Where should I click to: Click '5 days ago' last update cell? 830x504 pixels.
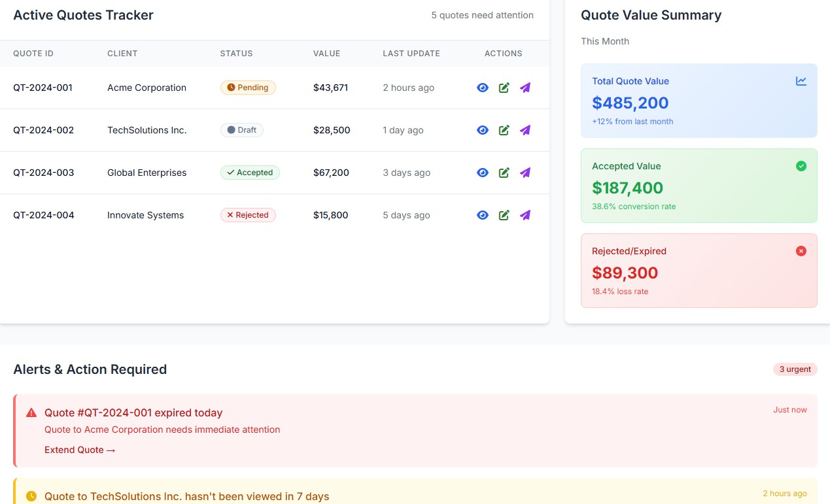[407, 215]
